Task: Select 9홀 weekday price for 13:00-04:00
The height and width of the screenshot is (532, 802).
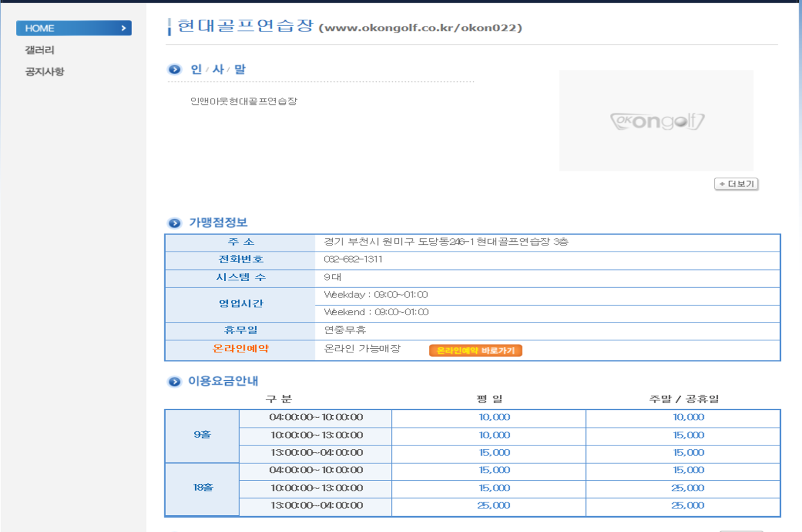Action: pyautogui.click(x=494, y=453)
